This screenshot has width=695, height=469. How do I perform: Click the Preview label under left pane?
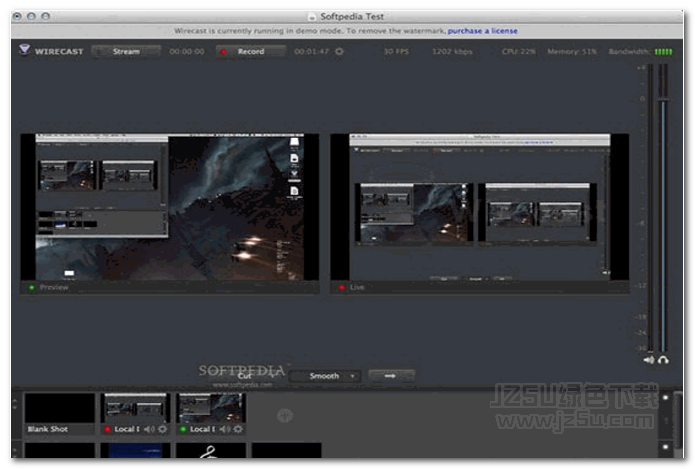tap(54, 287)
